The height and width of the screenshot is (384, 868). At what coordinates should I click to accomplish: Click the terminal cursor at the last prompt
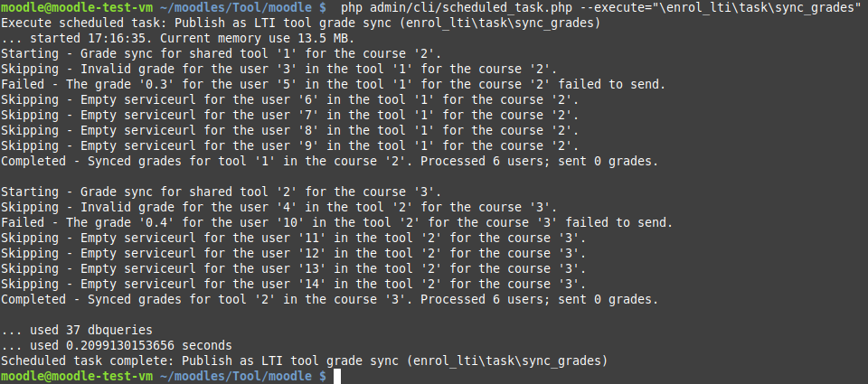pyautogui.click(x=337, y=376)
